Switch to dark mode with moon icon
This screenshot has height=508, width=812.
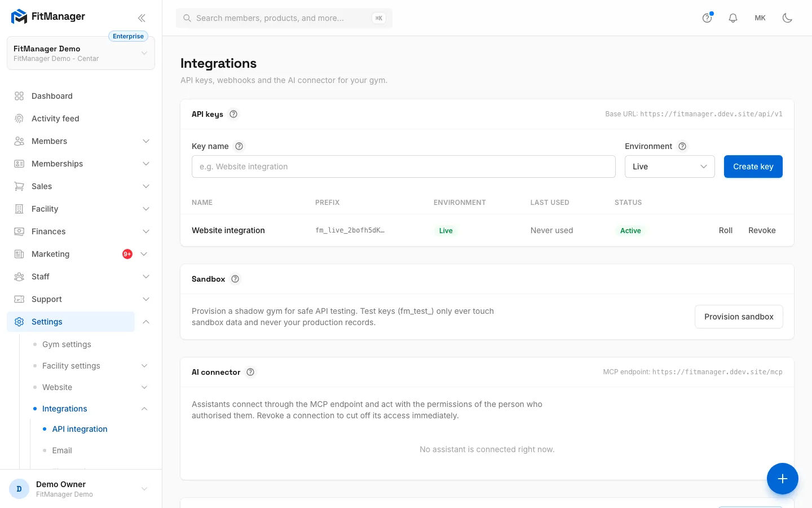[787, 18]
